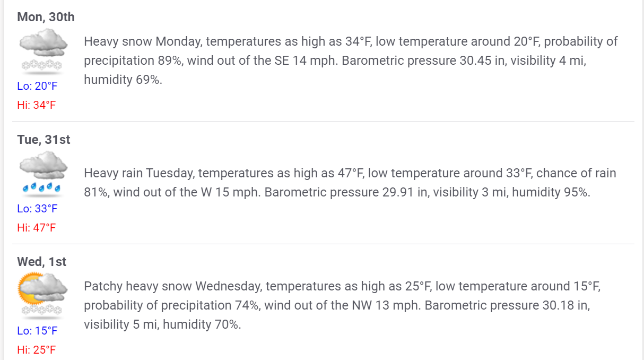This screenshot has height=360, width=644.
Task: Click the Tuesday heavy rain cloud icon
Action: click(43, 173)
